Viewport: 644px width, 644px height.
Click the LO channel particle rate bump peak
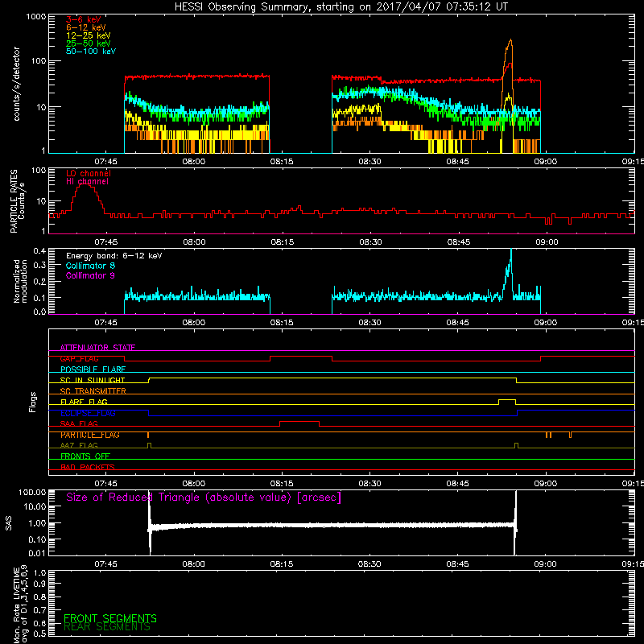pyautogui.click(x=85, y=184)
